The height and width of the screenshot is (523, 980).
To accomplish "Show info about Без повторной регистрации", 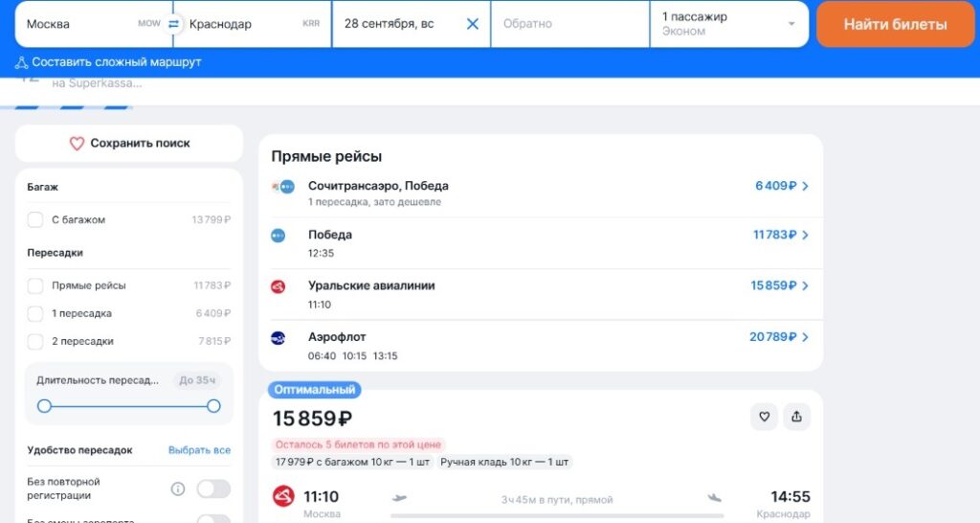I will tap(177, 489).
